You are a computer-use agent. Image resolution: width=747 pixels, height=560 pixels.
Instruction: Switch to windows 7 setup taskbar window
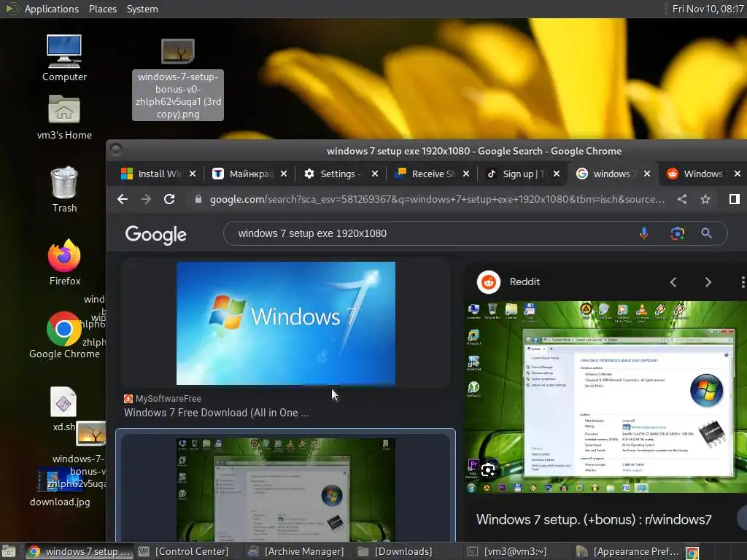[79, 551]
